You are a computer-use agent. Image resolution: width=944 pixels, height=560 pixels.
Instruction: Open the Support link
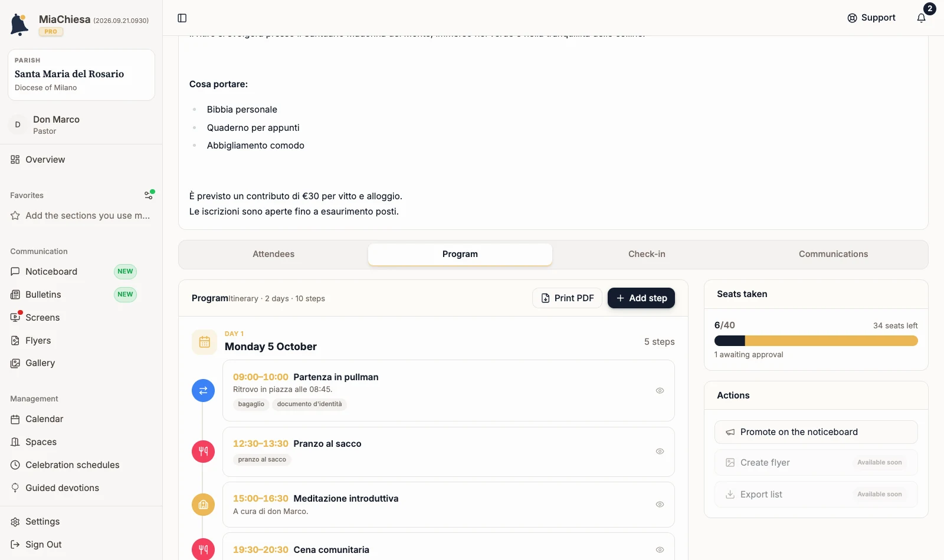point(871,18)
